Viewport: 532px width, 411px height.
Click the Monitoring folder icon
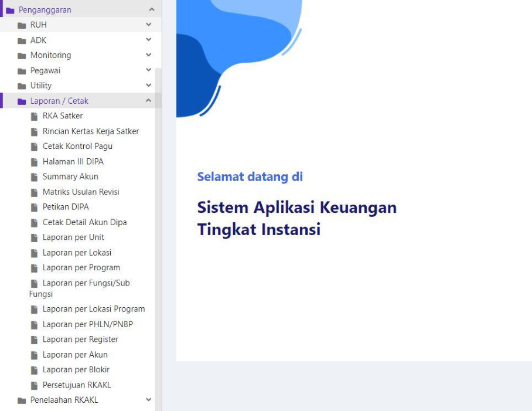point(22,56)
